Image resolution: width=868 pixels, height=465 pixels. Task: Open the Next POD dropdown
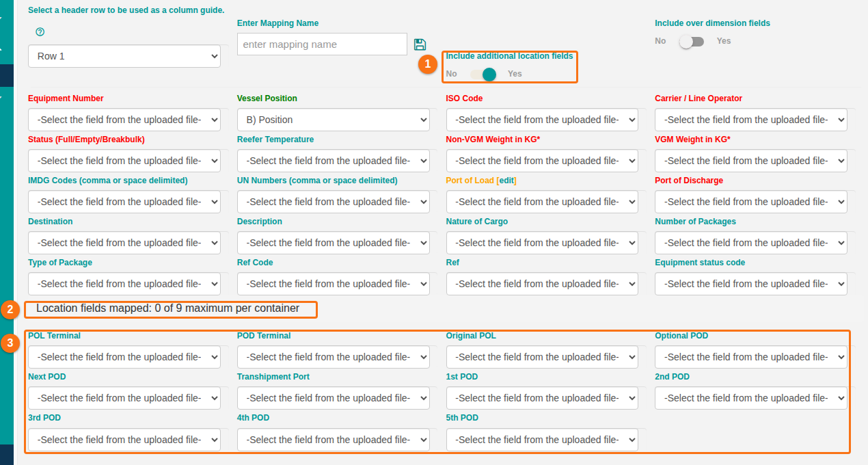pos(124,398)
